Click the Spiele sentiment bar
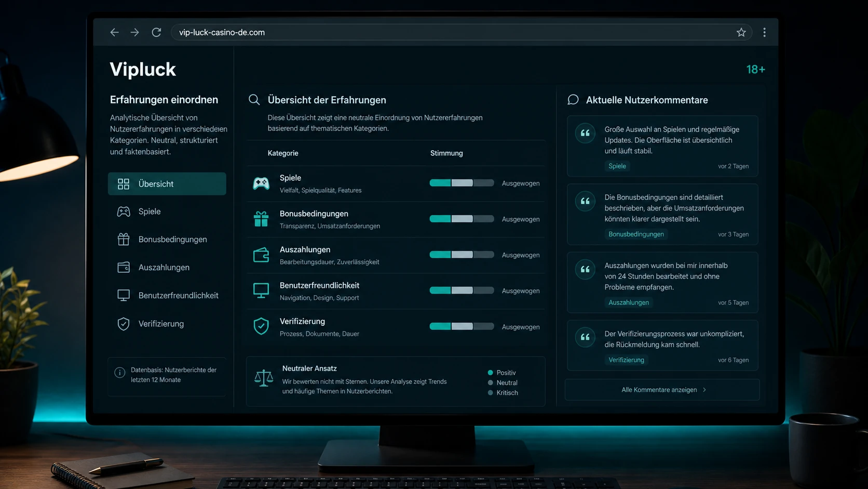 click(x=462, y=183)
